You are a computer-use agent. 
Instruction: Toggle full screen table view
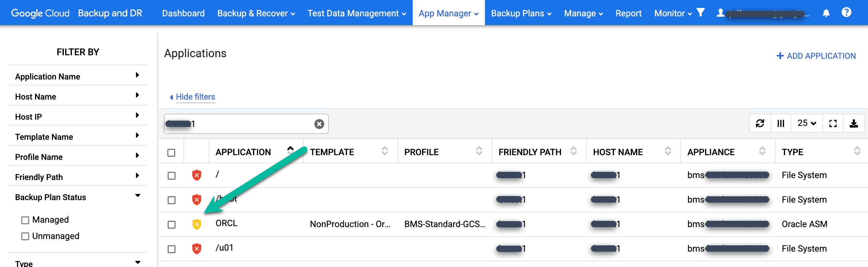(832, 123)
